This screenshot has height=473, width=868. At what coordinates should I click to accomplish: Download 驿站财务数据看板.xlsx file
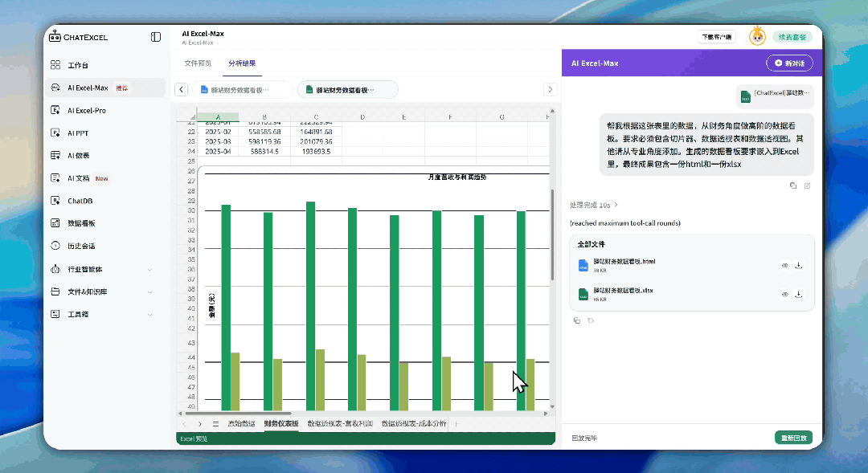(798, 294)
